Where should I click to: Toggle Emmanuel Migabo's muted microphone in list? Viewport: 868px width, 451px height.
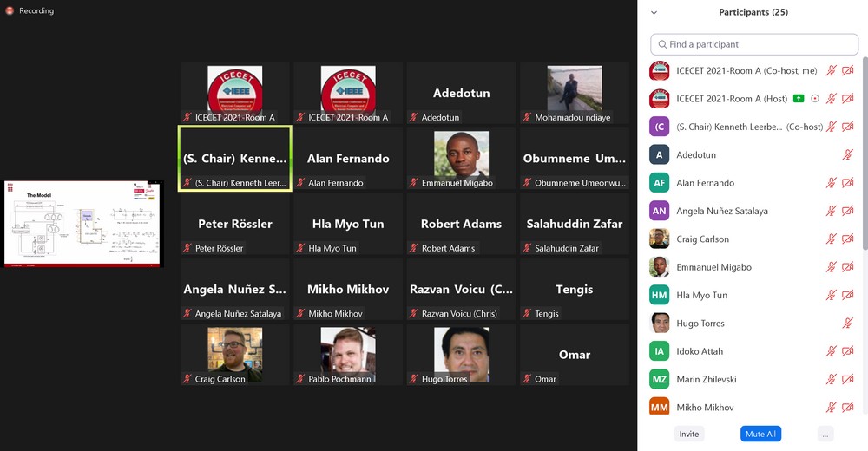click(831, 267)
